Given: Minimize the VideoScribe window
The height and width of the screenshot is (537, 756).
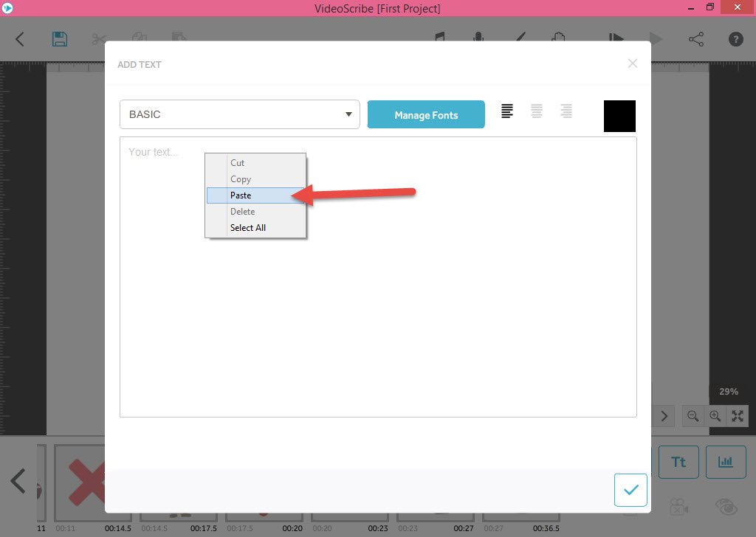Looking at the screenshot, I should tap(691, 8).
